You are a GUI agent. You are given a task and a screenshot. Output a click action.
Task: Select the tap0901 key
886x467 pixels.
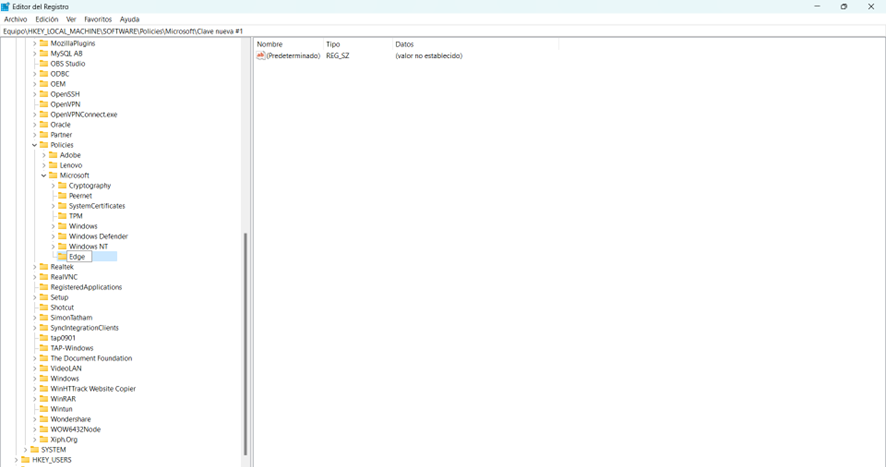(x=63, y=338)
